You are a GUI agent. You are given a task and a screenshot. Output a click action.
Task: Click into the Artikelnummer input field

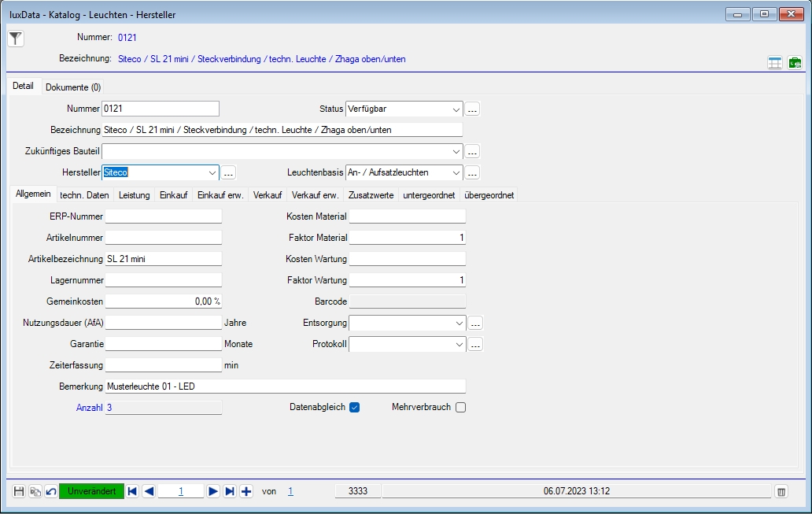[x=164, y=237]
